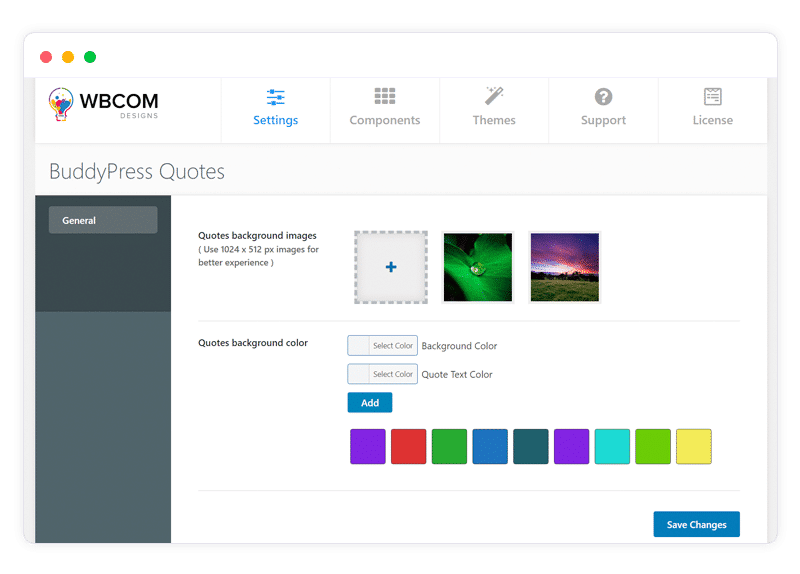The image size is (800, 574).
Task: Click the plus icon to add background image
Action: [391, 267]
